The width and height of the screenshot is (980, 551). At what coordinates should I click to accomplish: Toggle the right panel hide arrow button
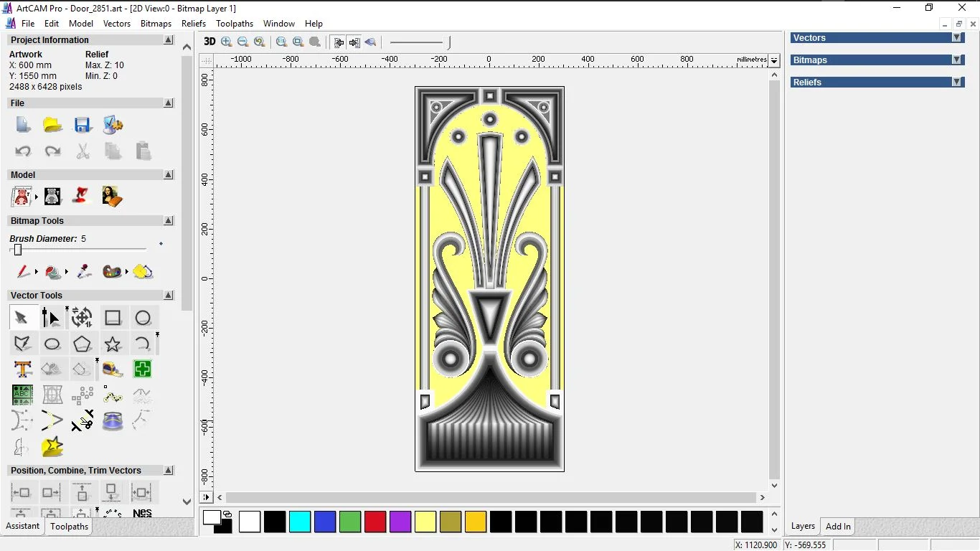pyautogui.click(x=354, y=42)
